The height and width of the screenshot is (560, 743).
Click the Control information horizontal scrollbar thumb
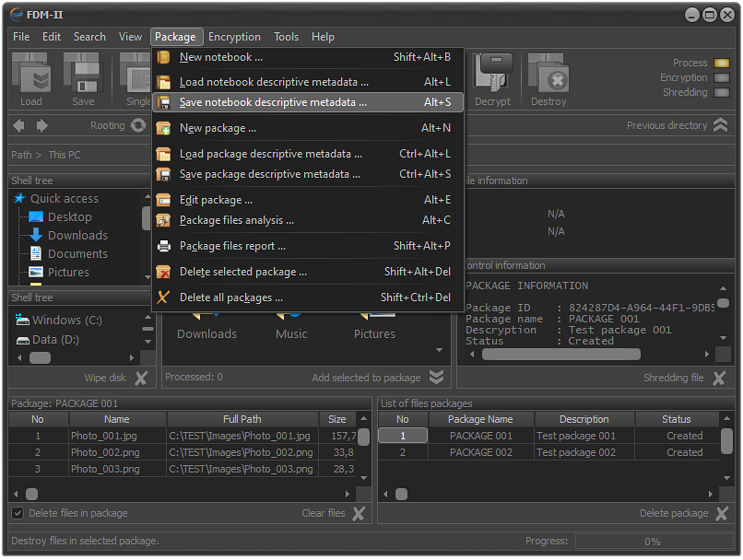point(561,354)
